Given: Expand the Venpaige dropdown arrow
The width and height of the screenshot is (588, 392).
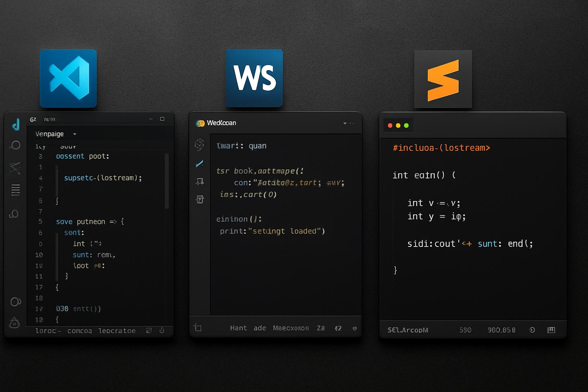Looking at the screenshot, I should [x=75, y=134].
